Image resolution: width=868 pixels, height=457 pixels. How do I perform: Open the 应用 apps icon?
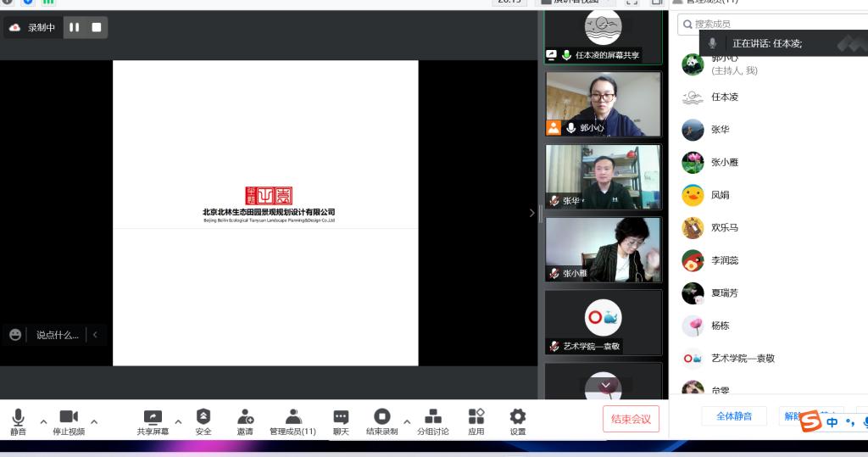[476, 421]
